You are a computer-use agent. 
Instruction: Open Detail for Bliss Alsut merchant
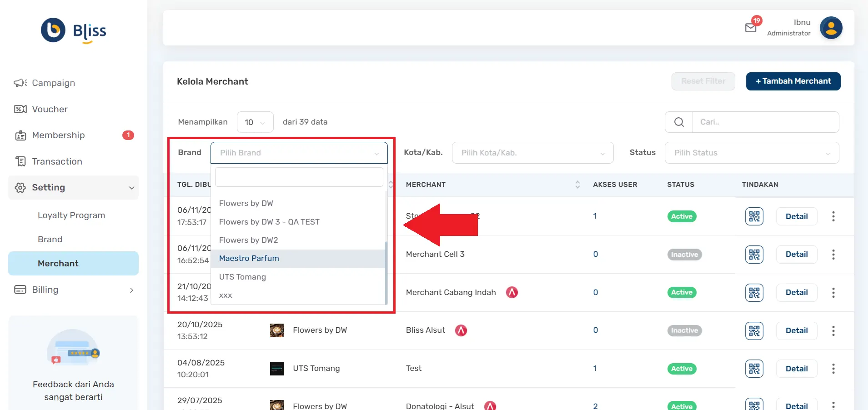[x=796, y=330]
